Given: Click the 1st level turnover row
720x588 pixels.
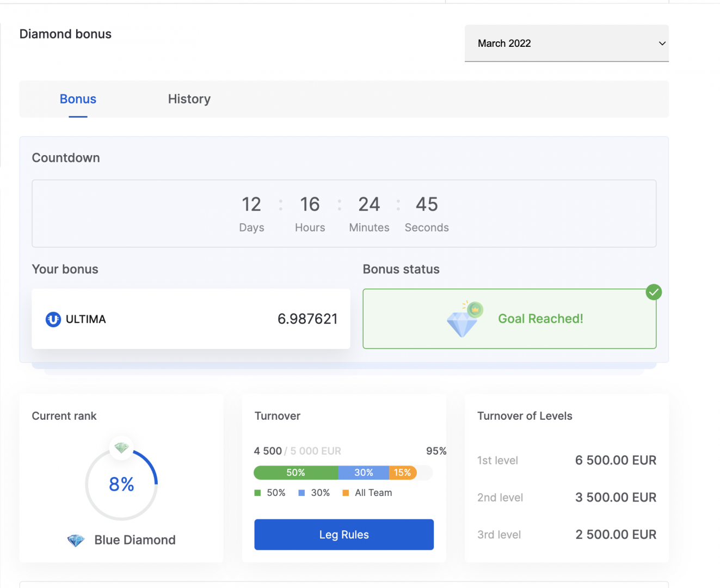Looking at the screenshot, I should [x=567, y=461].
